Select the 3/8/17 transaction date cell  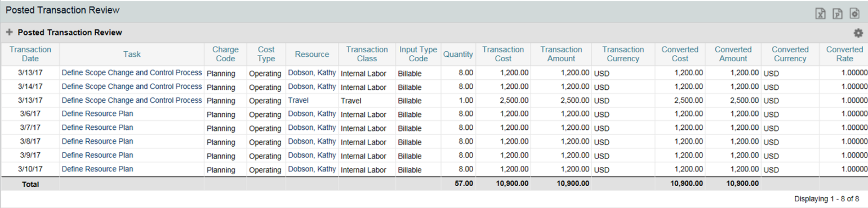pyautogui.click(x=30, y=141)
